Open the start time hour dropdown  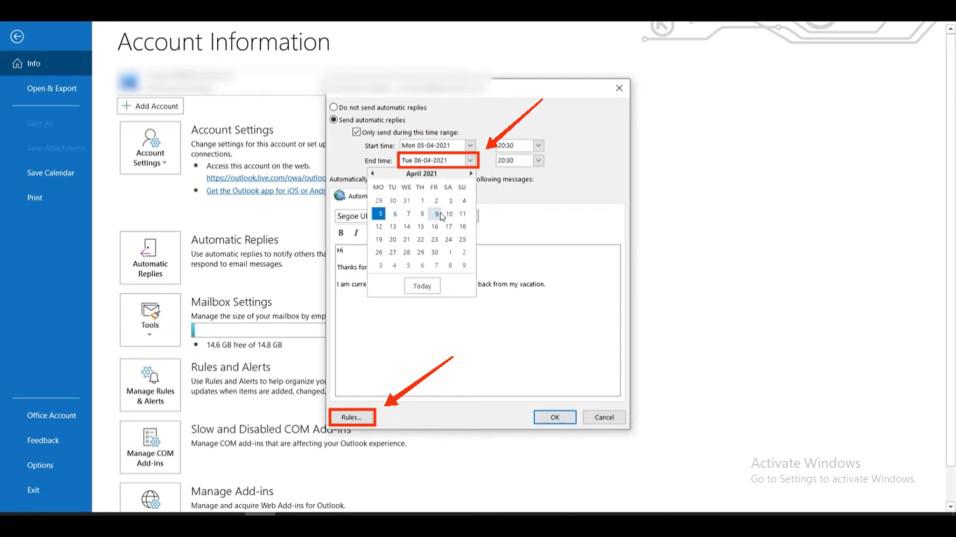[x=538, y=146]
